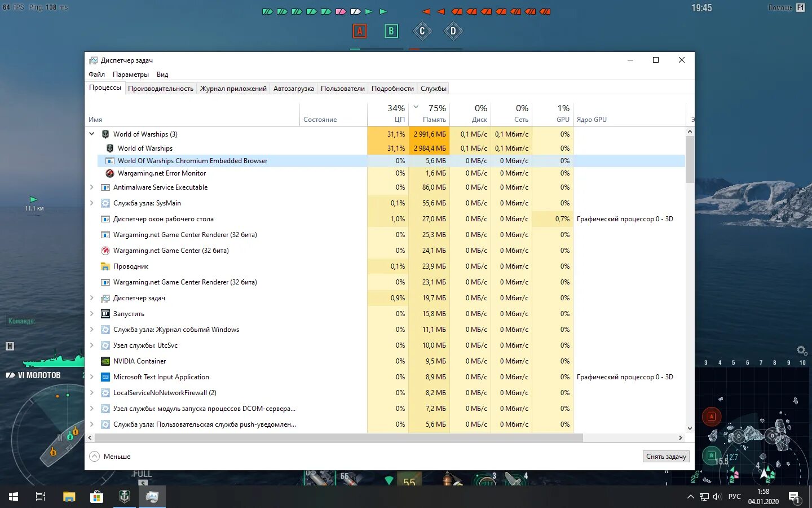This screenshot has width=812, height=508.
Task: Collapse the World of Warships (3) group
Action: tap(92, 134)
